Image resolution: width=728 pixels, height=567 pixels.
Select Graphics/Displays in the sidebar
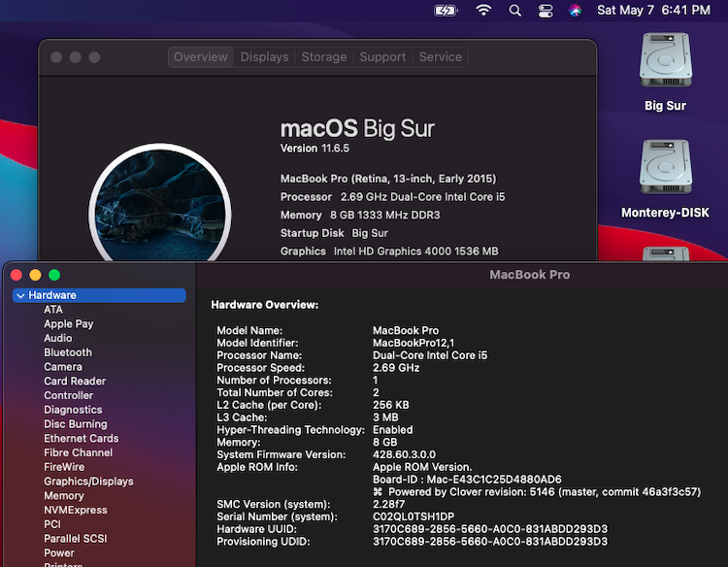(88, 482)
